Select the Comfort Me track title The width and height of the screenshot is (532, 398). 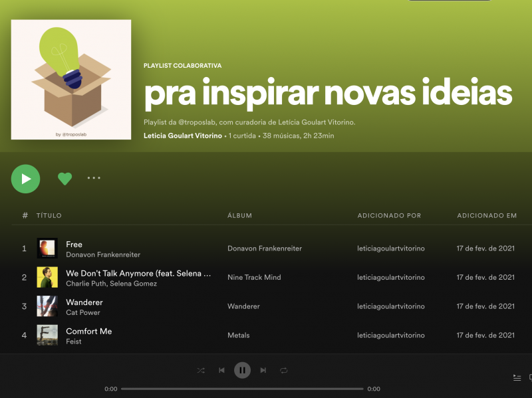pyautogui.click(x=89, y=331)
